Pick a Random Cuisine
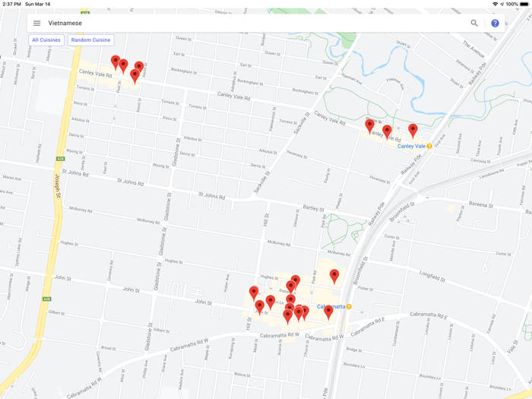The height and width of the screenshot is (399, 532). pyautogui.click(x=90, y=40)
